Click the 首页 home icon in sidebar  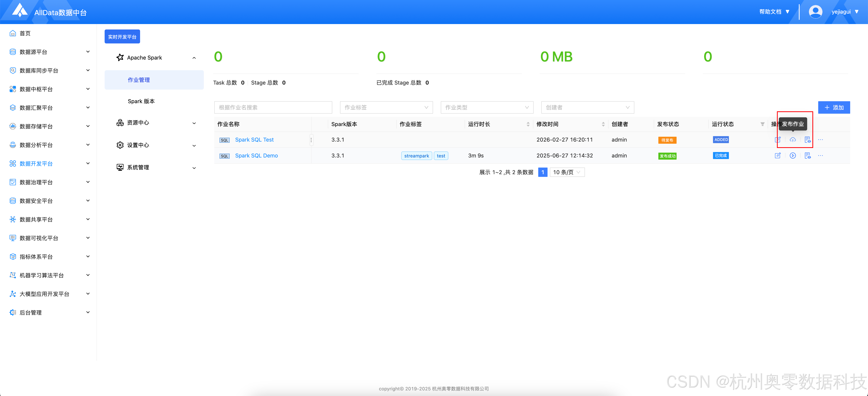coord(13,33)
